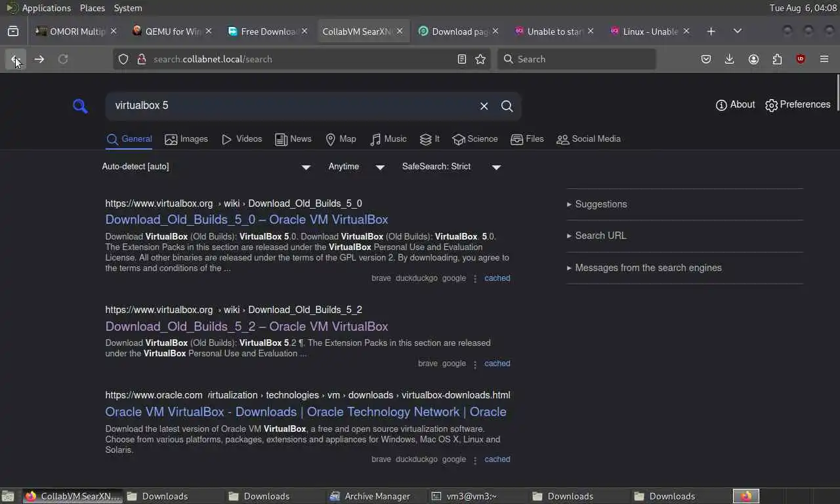Open options menu for Download_Old_Builds_5_2 result
Viewport: 840px width, 504px height.
pos(475,364)
